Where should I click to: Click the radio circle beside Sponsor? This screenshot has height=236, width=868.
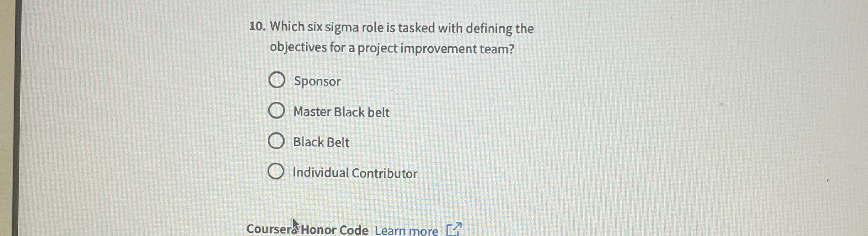pyautogui.click(x=277, y=81)
